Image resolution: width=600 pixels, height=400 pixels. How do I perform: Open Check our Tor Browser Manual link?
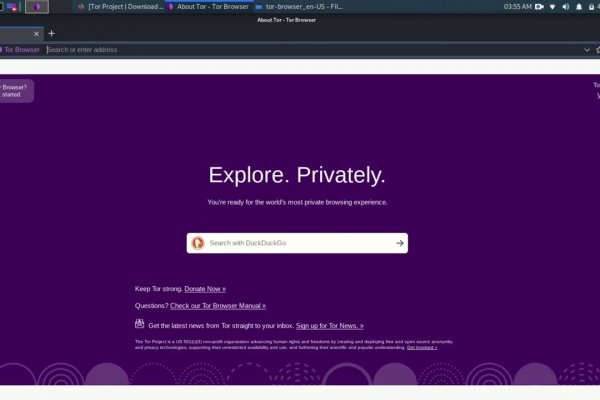(218, 305)
